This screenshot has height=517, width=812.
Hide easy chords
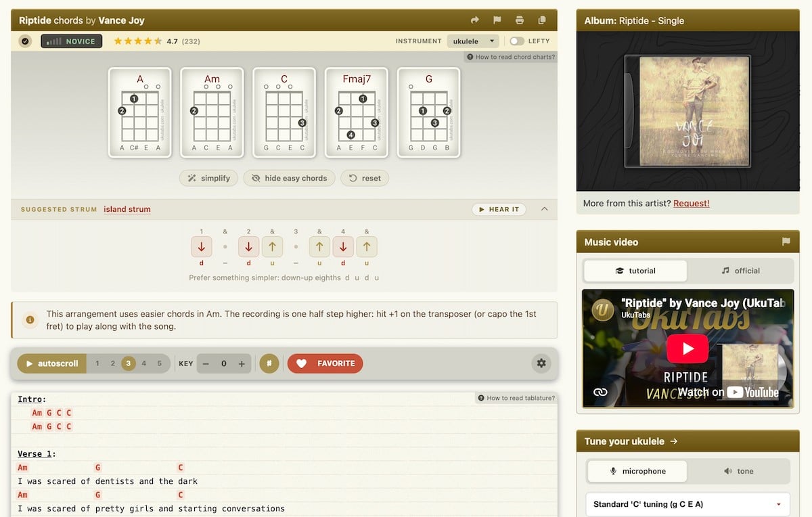(289, 178)
